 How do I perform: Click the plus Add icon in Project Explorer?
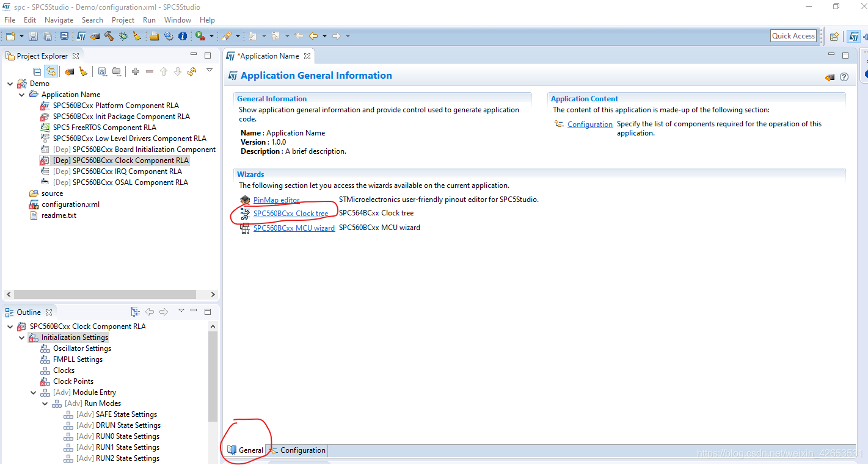136,71
